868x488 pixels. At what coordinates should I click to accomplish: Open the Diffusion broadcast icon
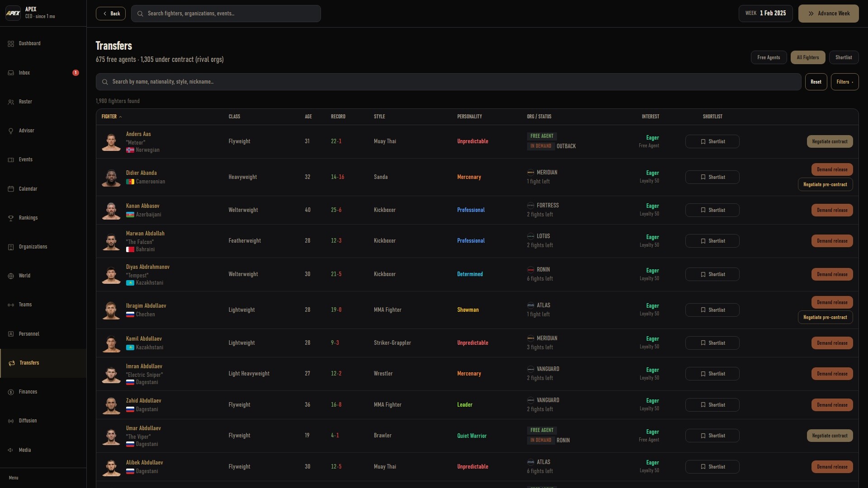click(11, 421)
